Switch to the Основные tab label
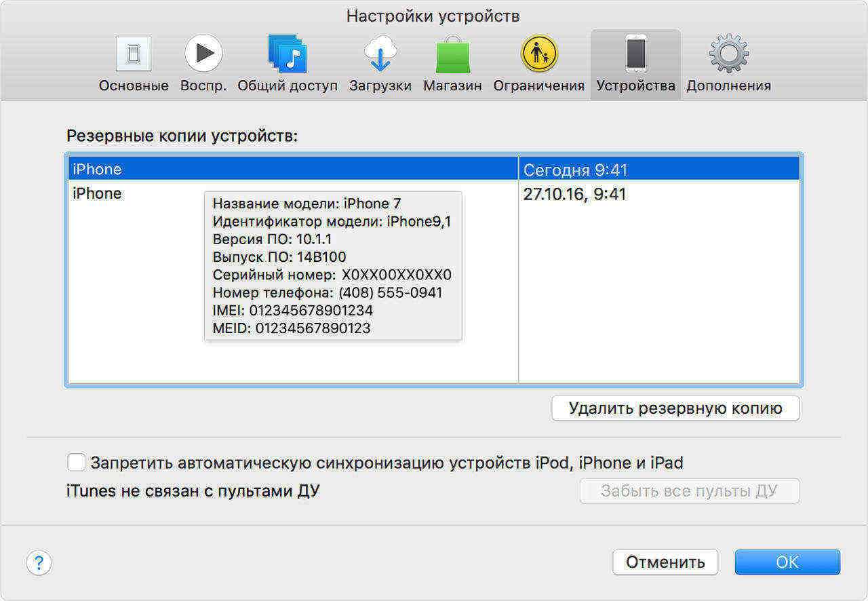The image size is (868, 601). click(x=134, y=86)
